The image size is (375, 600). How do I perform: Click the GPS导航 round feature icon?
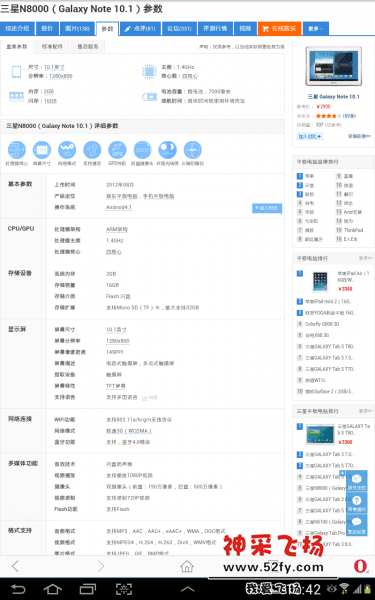117,150
